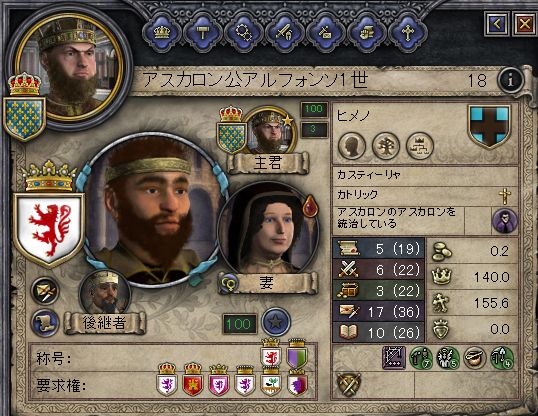The image size is (538, 416).
Task: Click the blue star opinion button
Action: pos(276,322)
